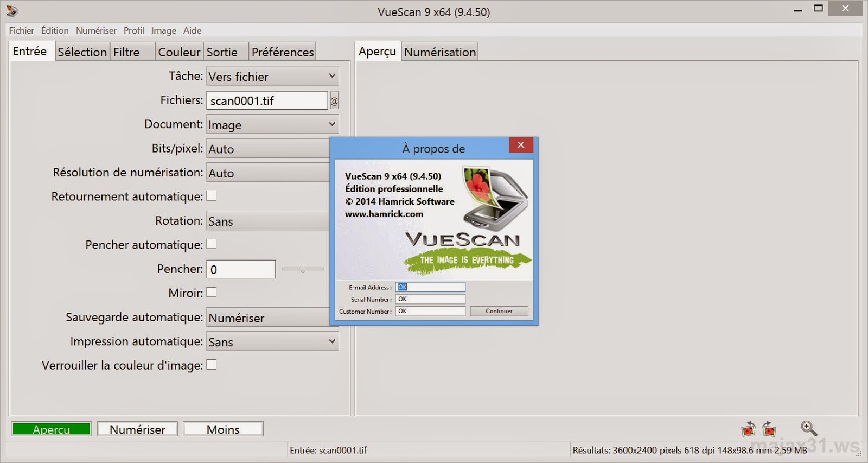Click the zoom in magnifier icon

[809, 428]
